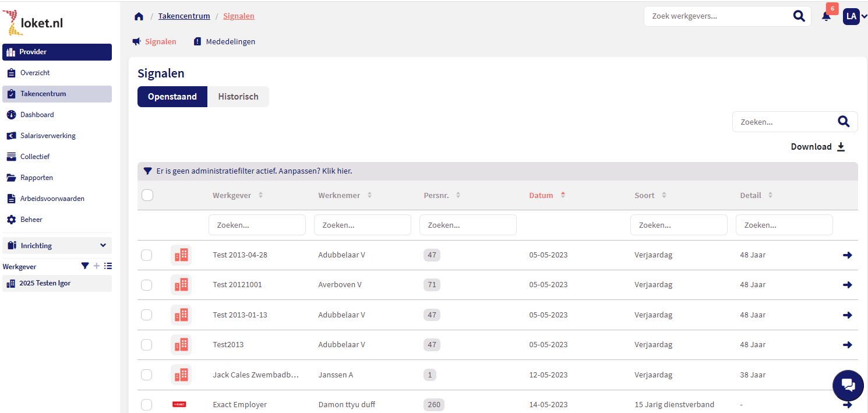Open the Mededelingen tab
This screenshot has width=868, height=413.
click(230, 42)
